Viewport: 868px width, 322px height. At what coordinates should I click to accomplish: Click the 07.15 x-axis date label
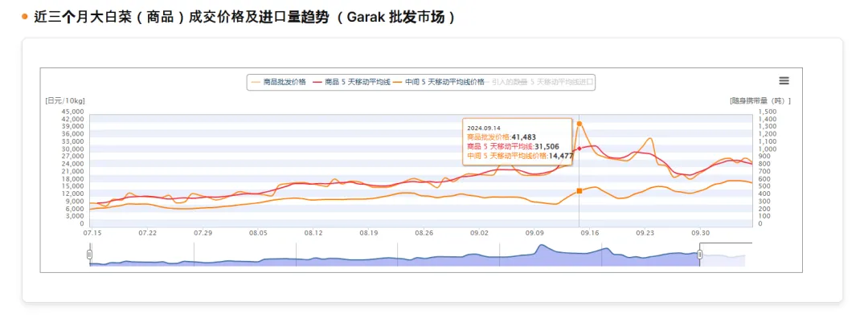[92, 233]
